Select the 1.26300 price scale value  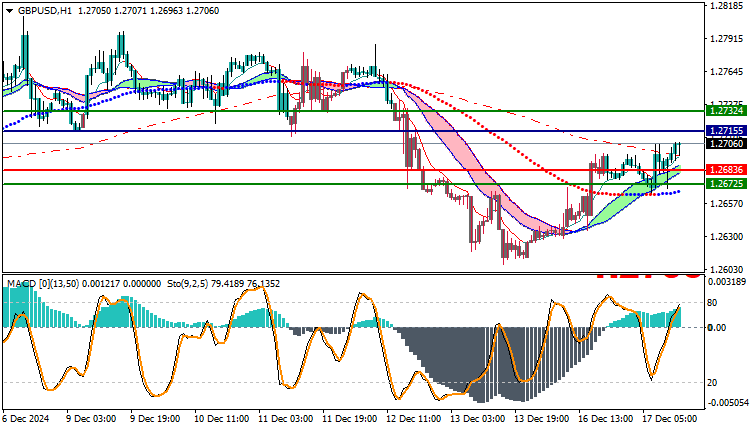[x=727, y=237]
